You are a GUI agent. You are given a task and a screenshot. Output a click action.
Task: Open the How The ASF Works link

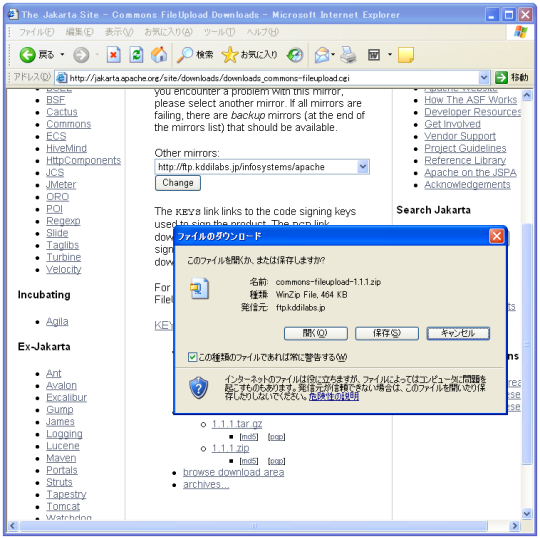click(x=470, y=100)
